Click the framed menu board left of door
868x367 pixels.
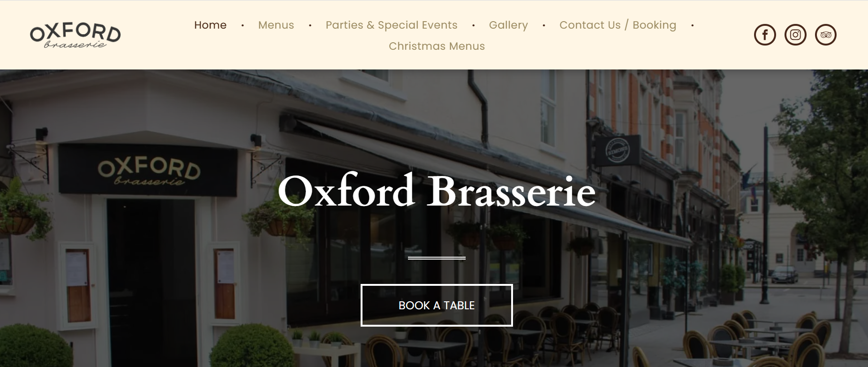click(78, 285)
